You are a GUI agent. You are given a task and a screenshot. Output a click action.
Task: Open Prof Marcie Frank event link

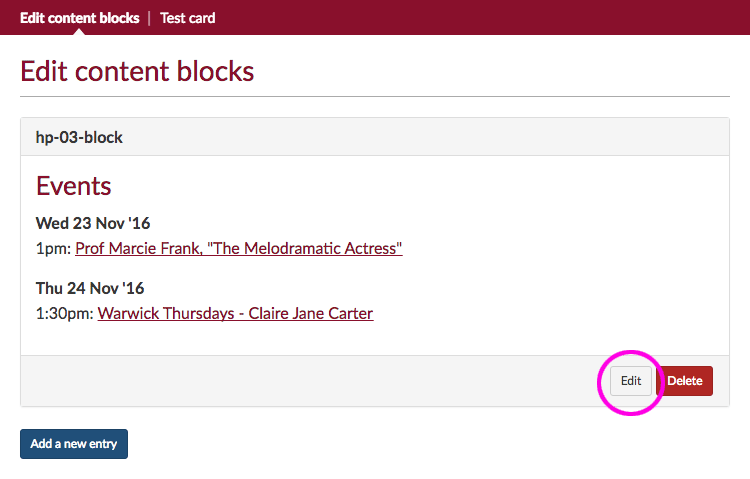tap(238, 248)
